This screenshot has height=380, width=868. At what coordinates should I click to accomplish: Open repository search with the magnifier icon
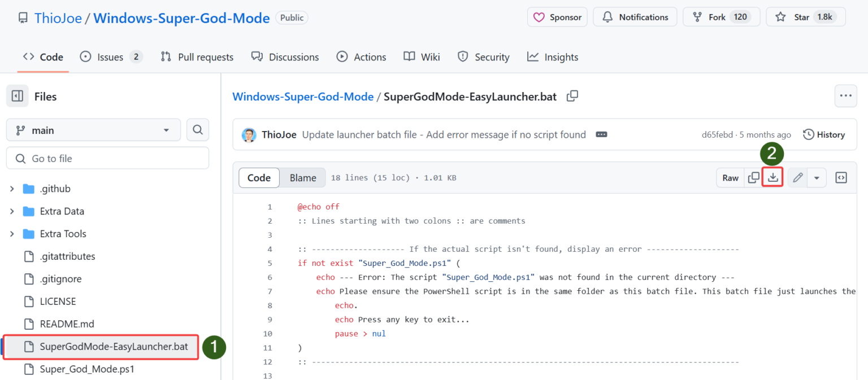pyautogui.click(x=197, y=129)
